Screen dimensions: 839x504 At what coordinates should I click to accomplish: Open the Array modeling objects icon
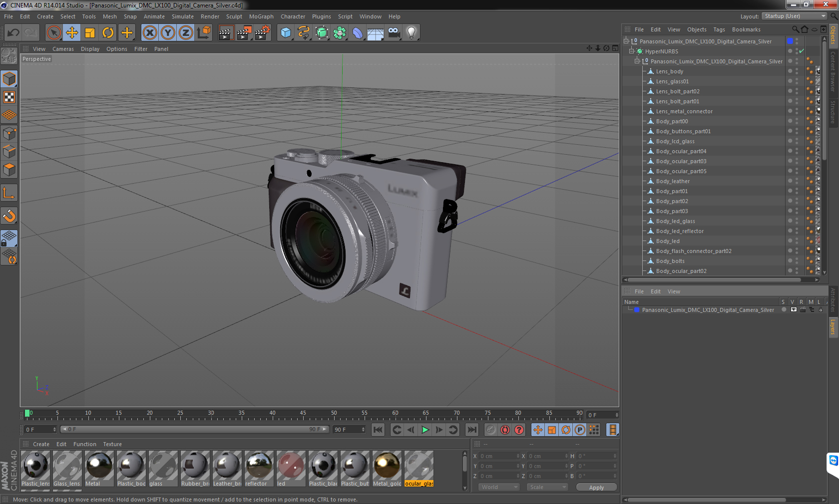pos(340,33)
